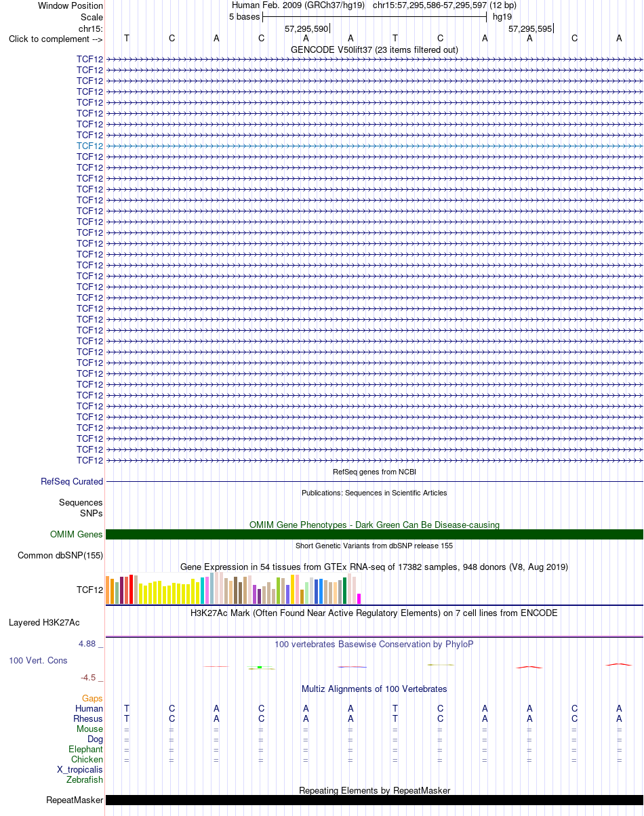Click the orange Gaps label

(x=92, y=698)
